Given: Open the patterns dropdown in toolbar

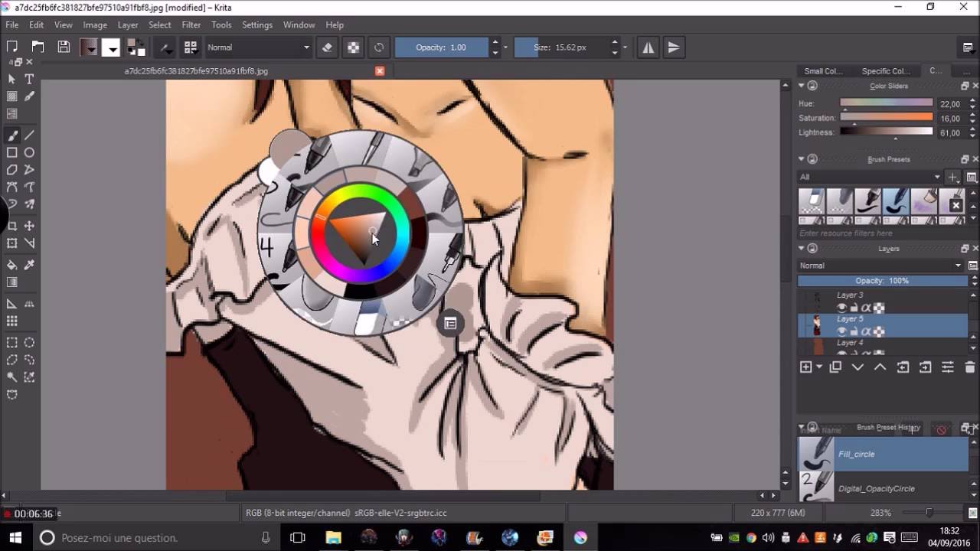Looking at the screenshot, I should pos(112,47).
